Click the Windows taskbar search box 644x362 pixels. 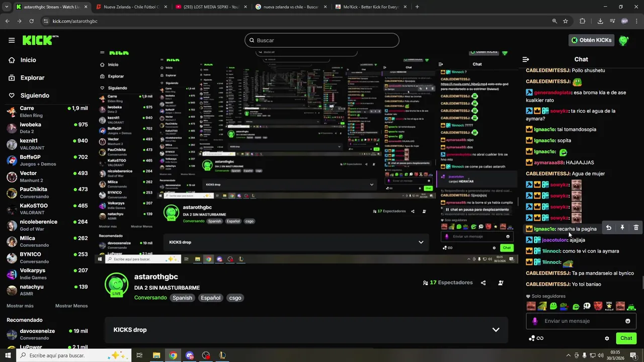(74, 355)
